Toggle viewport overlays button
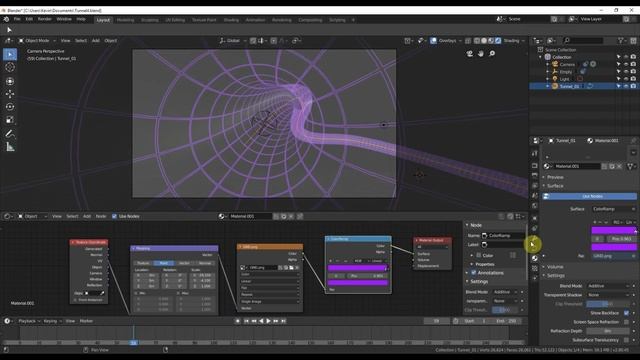640x360 pixels. pos(433,41)
